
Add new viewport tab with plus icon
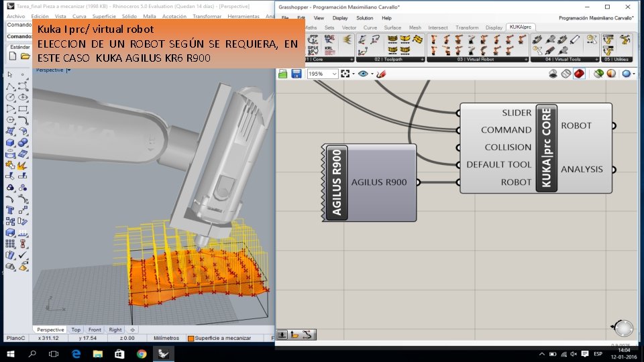tap(132, 330)
